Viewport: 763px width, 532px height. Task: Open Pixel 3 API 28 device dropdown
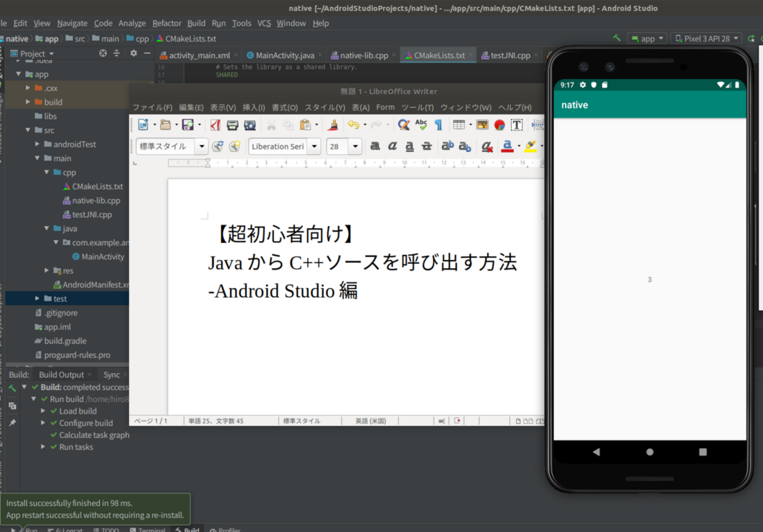707,38
